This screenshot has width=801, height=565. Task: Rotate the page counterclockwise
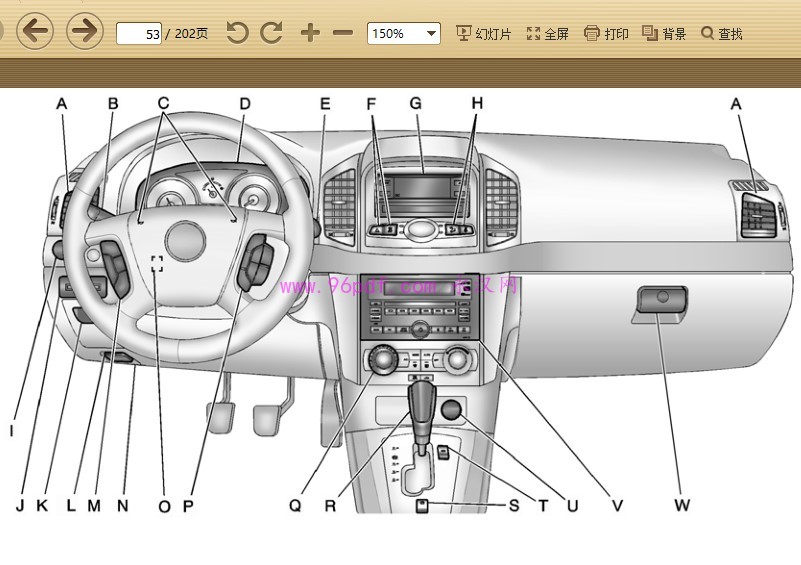[x=237, y=33]
